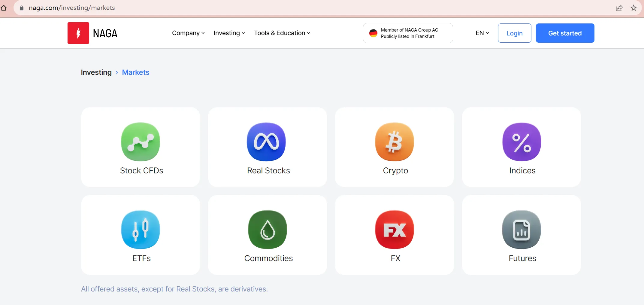Click the NAGA red logo icon
644x305 pixels.
[78, 33]
